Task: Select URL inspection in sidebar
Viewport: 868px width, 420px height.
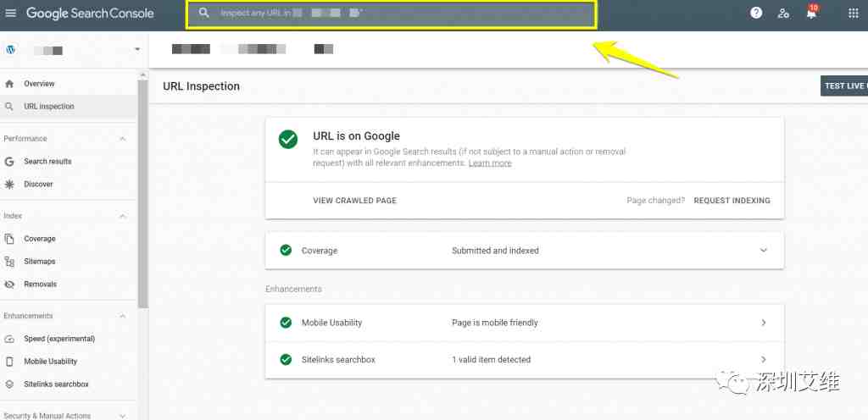Action: click(x=48, y=107)
